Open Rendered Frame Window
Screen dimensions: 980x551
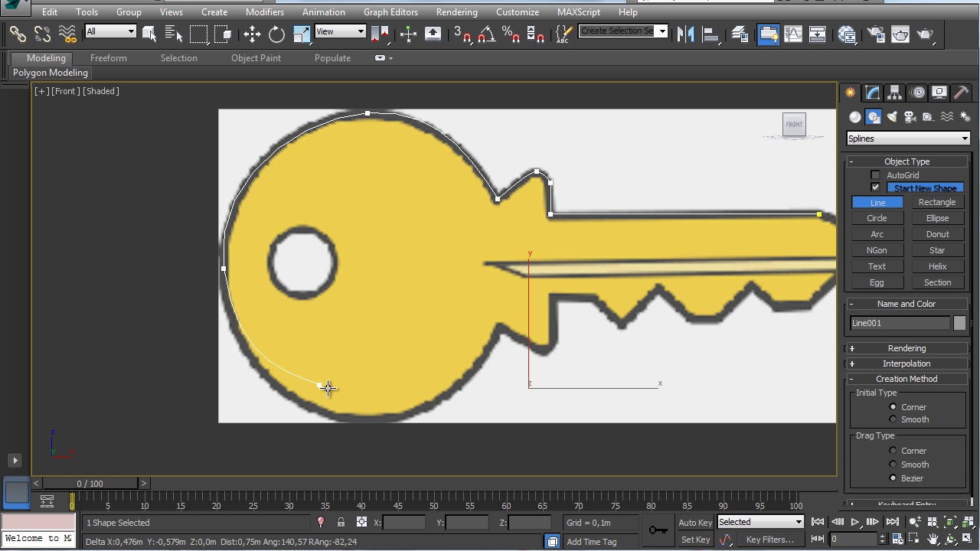900,34
